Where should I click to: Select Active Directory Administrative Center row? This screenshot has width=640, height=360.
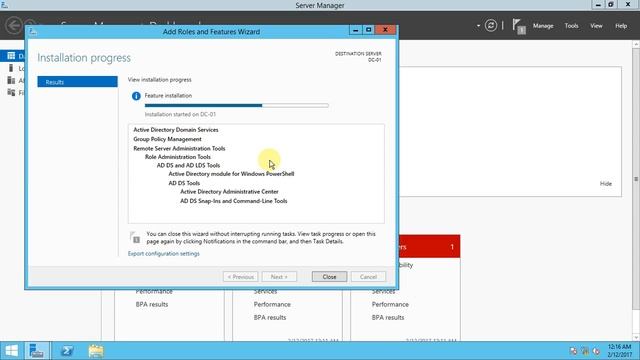[229, 191]
